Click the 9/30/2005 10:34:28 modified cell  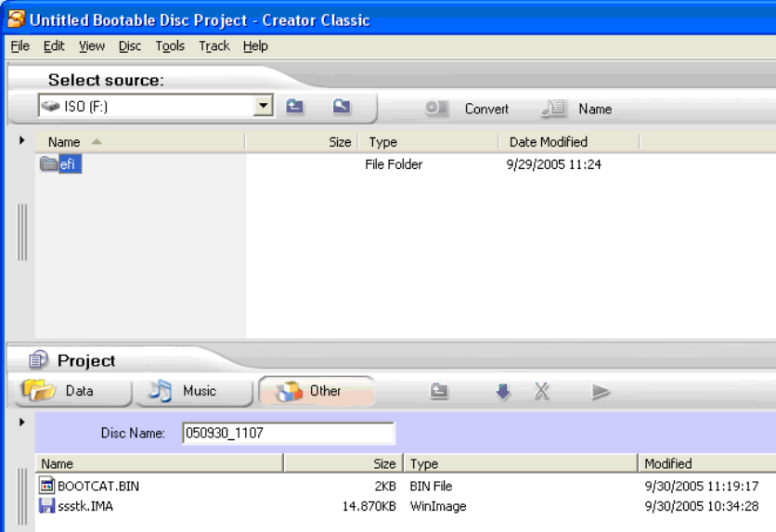(x=701, y=506)
